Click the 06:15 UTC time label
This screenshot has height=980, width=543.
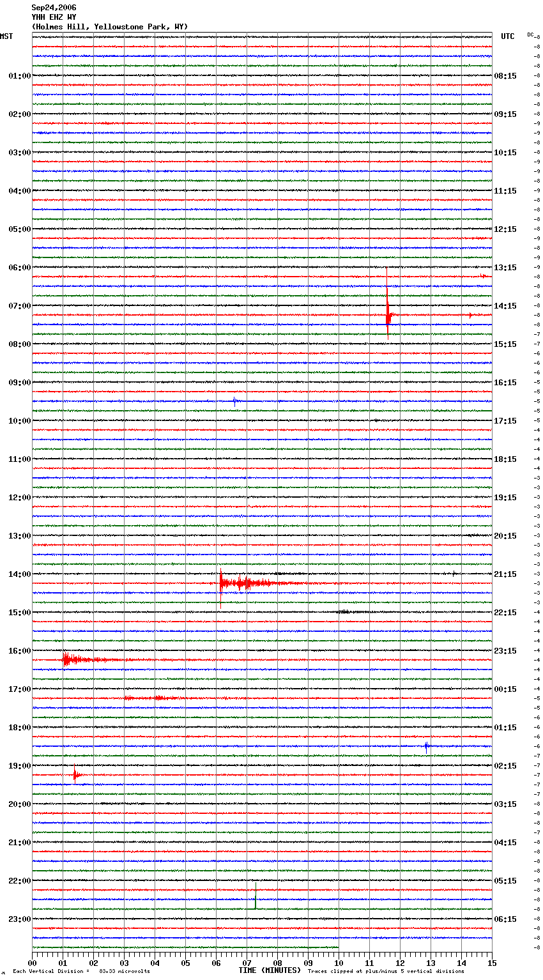[x=505, y=919]
